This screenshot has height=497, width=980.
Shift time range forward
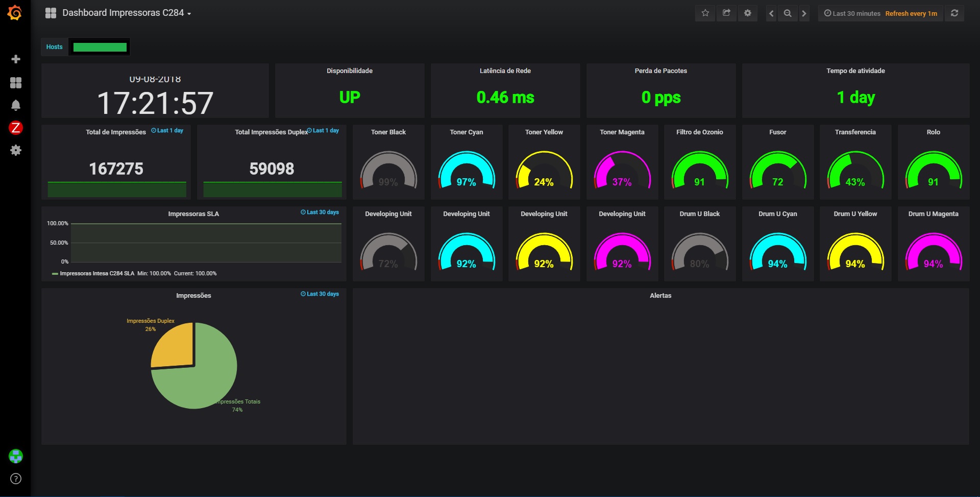(x=804, y=13)
